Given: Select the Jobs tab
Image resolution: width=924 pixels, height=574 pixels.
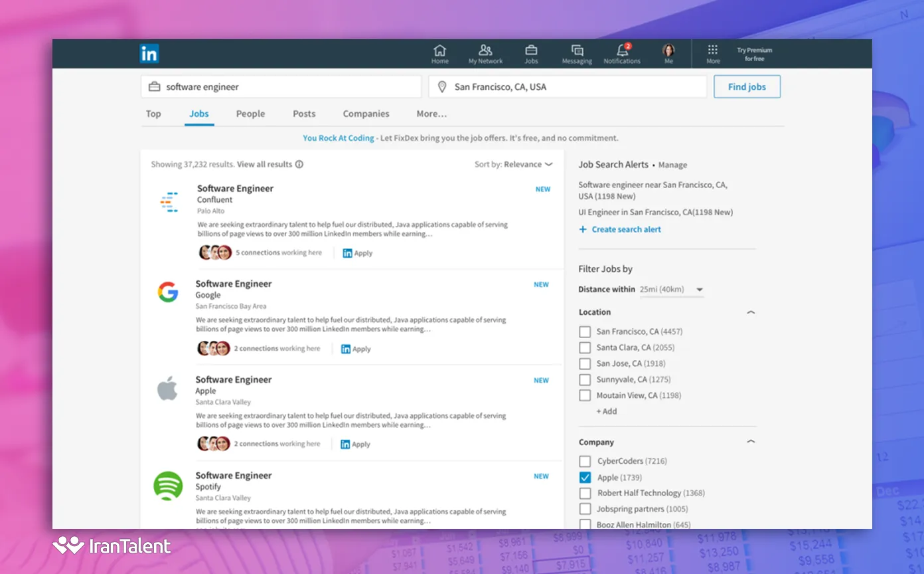Looking at the screenshot, I should (x=199, y=114).
